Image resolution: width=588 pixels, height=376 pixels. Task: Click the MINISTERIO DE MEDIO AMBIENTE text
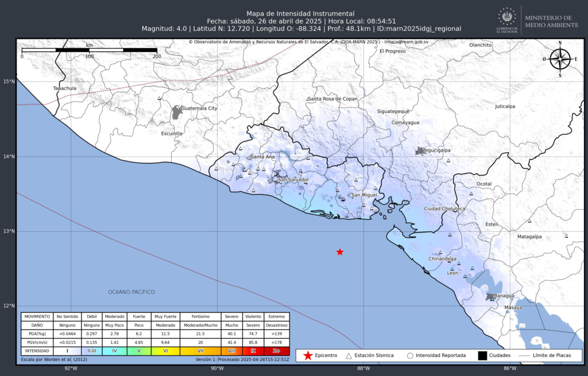[x=552, y=21]
